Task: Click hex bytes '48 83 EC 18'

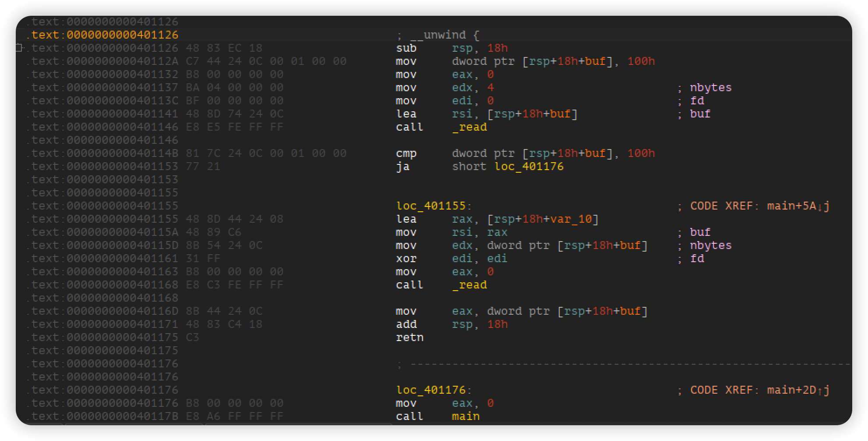Action: pos(224,48)
